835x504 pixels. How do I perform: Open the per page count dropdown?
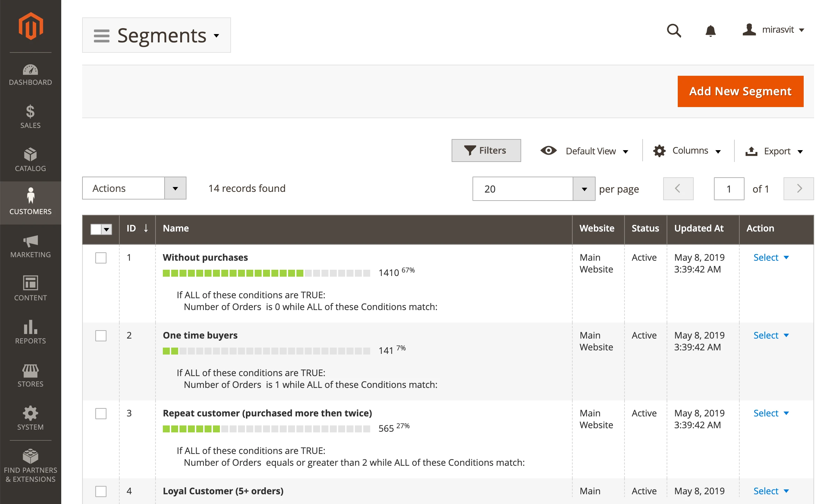point(584,189)
